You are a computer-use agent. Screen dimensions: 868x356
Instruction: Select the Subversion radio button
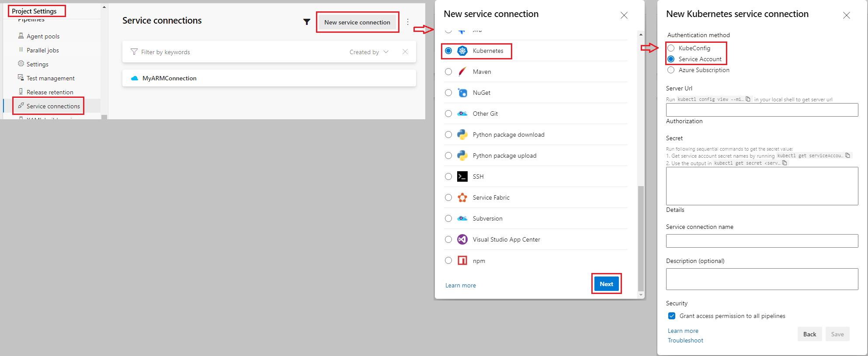448,218
